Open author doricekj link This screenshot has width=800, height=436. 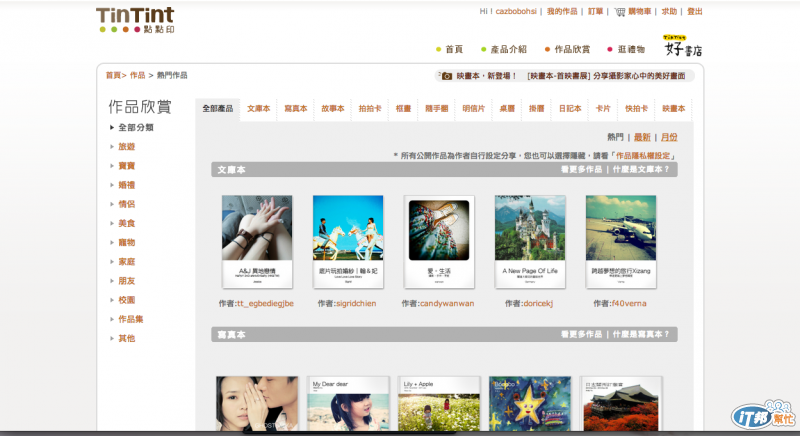(538, 303)
